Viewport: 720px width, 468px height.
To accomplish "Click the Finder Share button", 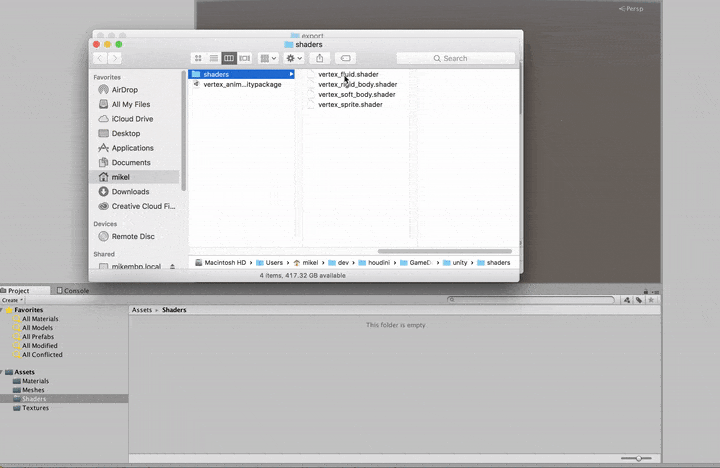I will (320, 58).
